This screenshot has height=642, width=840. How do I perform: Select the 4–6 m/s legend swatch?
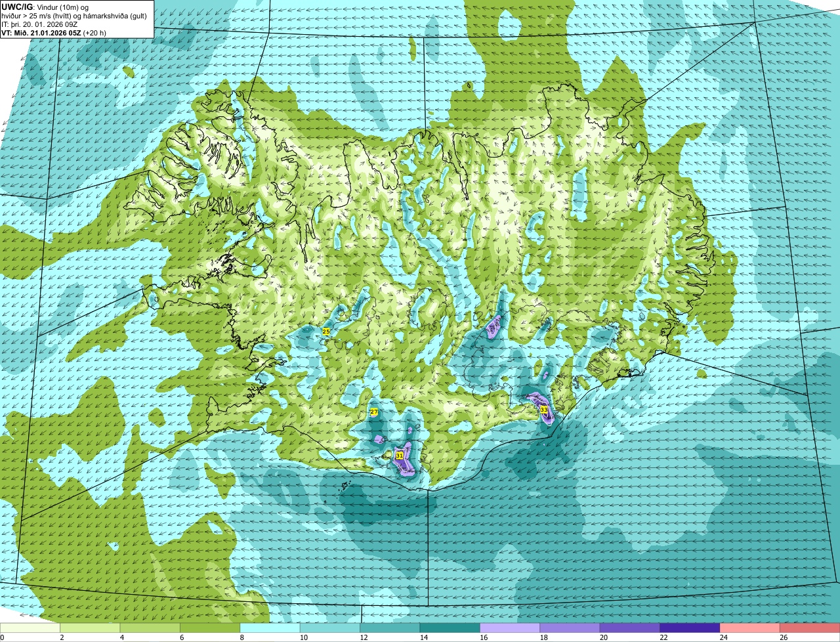click(x=150, y=628)
